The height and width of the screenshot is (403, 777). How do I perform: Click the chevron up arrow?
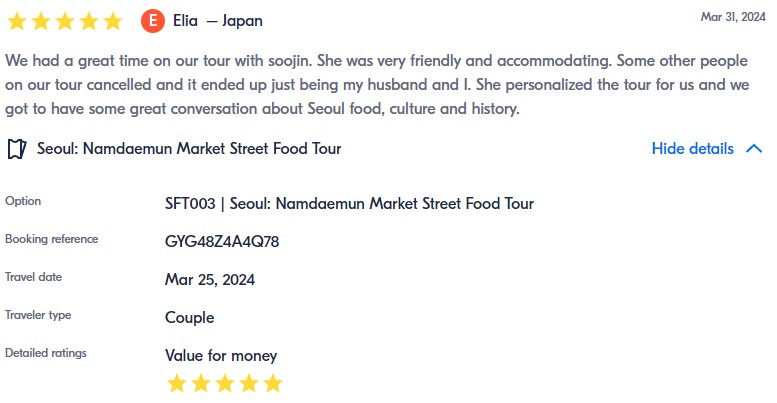[x=754, y=149]
